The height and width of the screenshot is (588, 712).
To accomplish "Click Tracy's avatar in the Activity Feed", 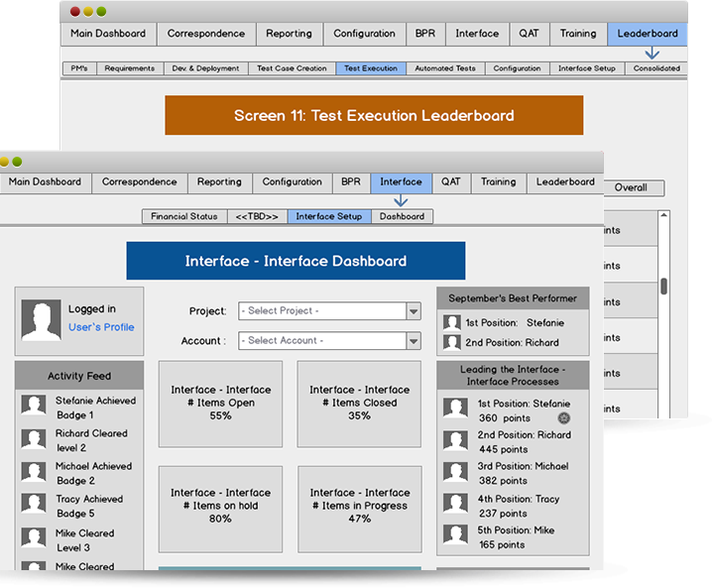I will (34, 503).
